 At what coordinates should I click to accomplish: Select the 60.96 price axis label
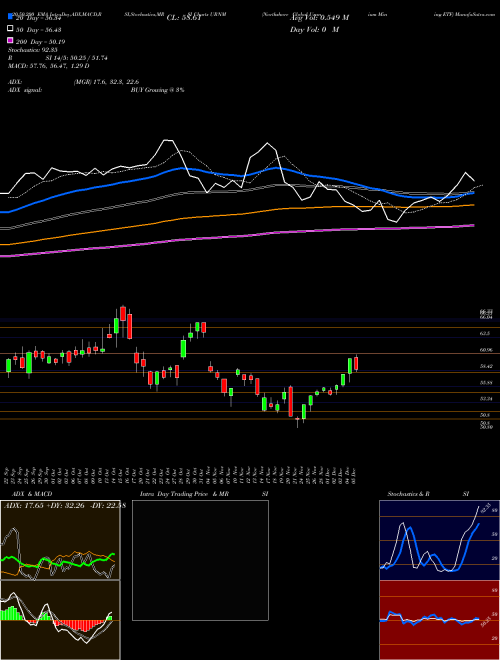(x=486, y=350)
